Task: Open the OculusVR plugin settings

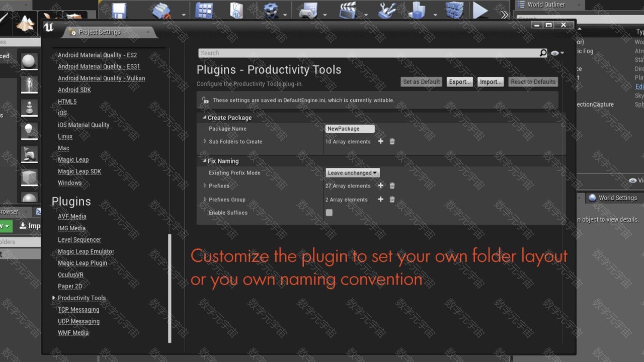Action: pyautogui.click(x=70, y=275)
